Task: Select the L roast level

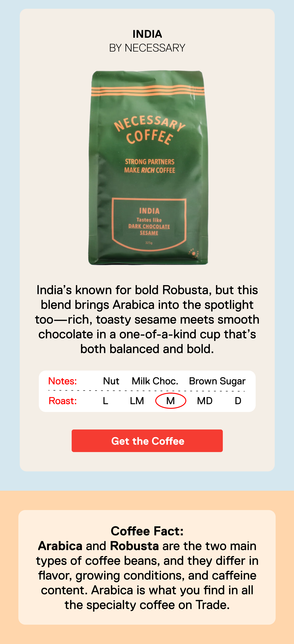Action: click(106, 401)
